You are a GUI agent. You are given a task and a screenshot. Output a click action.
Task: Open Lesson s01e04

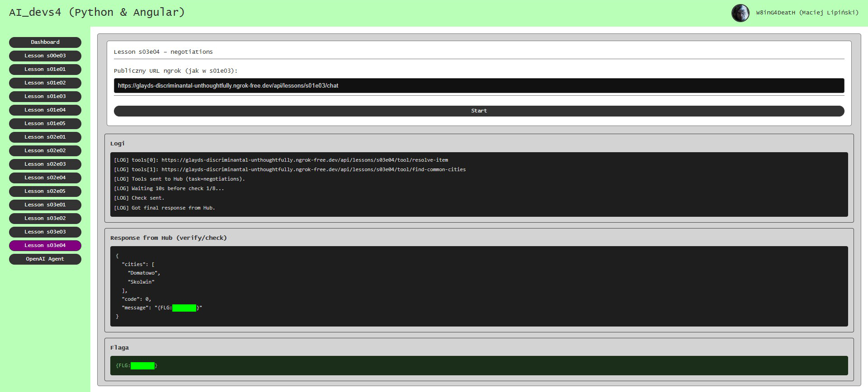tap(45, 110)
